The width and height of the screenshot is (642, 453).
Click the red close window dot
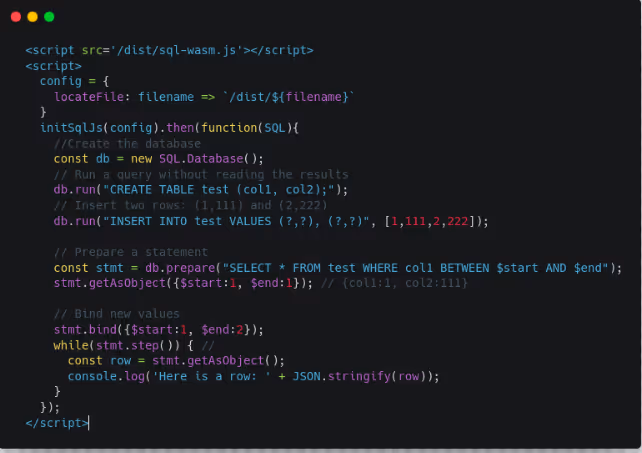pyautogui.click(x=16, y=17)
